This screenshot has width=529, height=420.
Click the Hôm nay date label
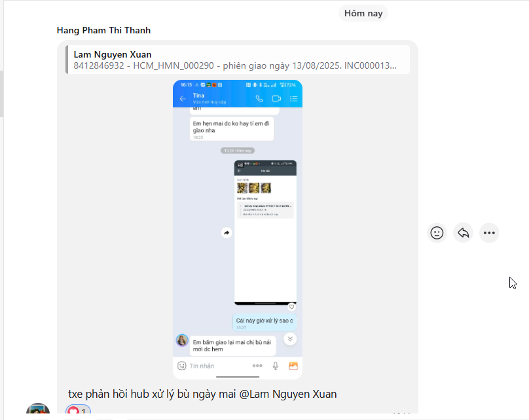tap(363, 14)
